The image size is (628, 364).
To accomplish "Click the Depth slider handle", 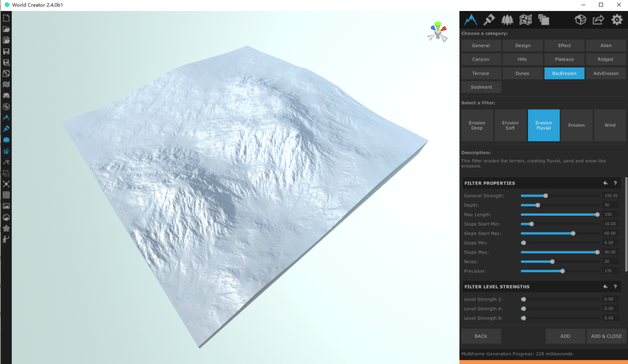I will point(538,205).
